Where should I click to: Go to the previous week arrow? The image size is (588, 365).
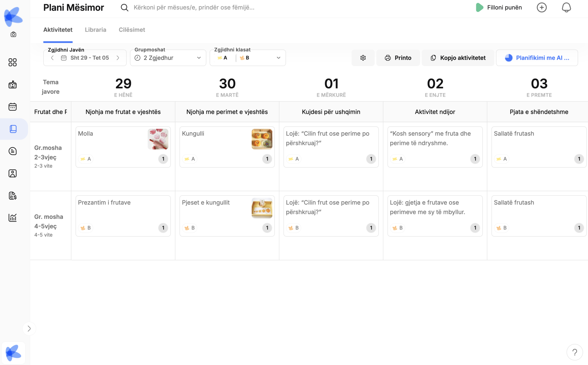click(x=52, y=58)
